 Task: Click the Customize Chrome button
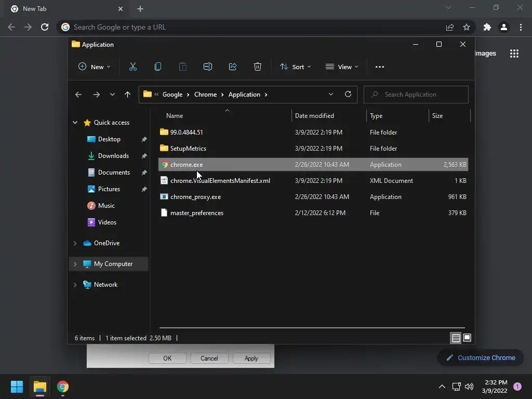[x=481, y=357]
